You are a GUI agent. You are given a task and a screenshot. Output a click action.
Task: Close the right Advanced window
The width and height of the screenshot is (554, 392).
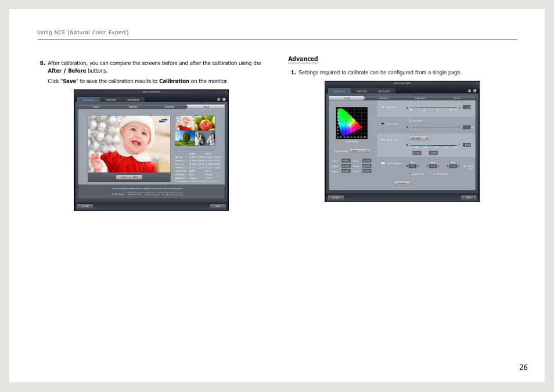point(477,83)
